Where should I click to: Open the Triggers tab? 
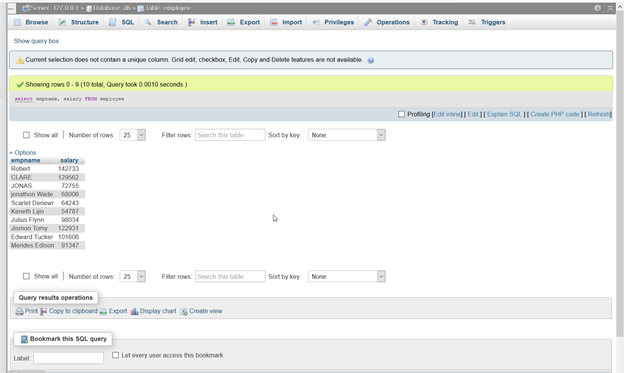[487, 22]
